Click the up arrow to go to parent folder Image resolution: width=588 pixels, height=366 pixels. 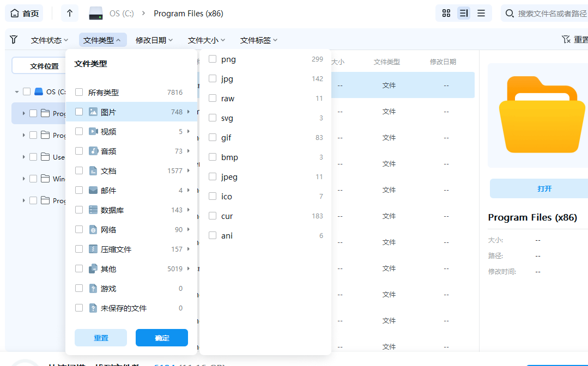tap(69, 13)
